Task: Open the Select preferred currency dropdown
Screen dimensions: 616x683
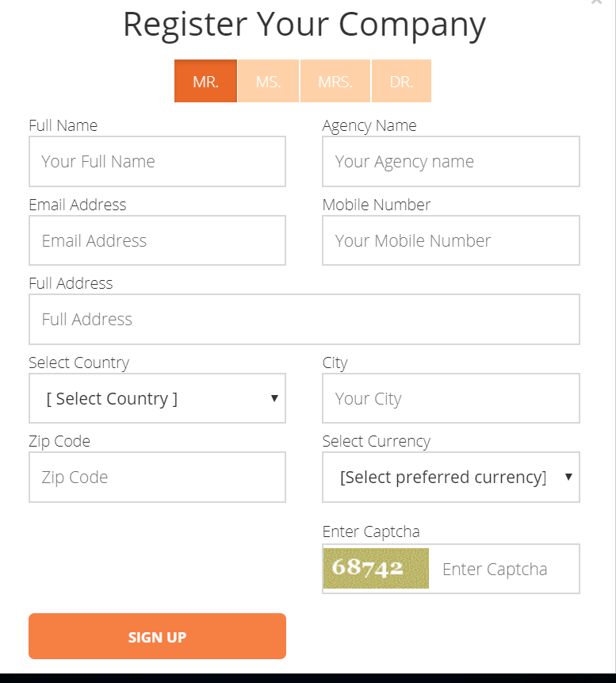Action: click(451, 477)
